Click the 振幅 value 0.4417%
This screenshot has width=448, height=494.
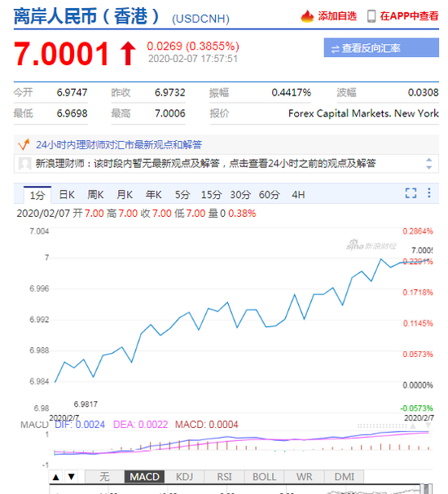pyautogui.click(x=292, y=93)
